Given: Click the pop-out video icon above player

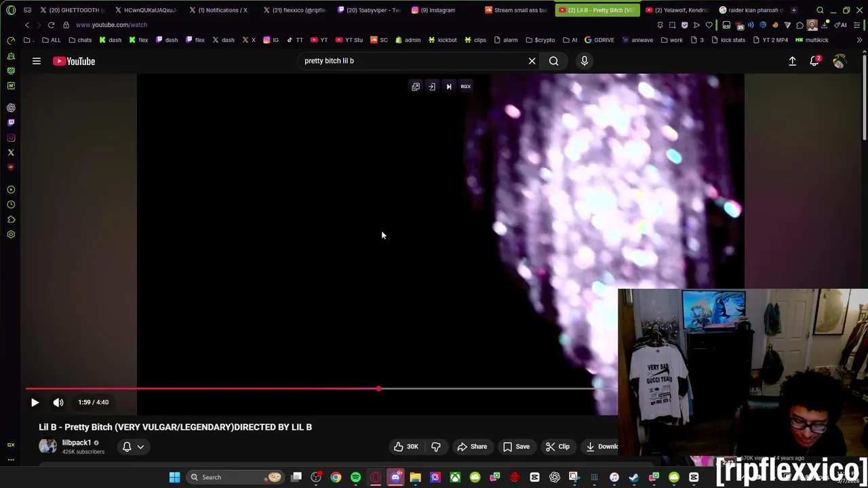Looking at the screenshot, I should tap(416, 87).
